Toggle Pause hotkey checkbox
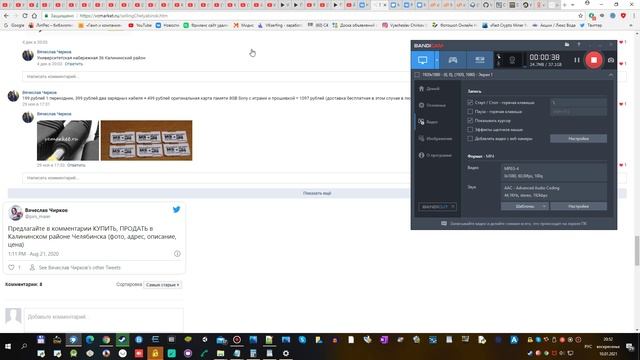The image size is (640, 360). tap(470, 111)
